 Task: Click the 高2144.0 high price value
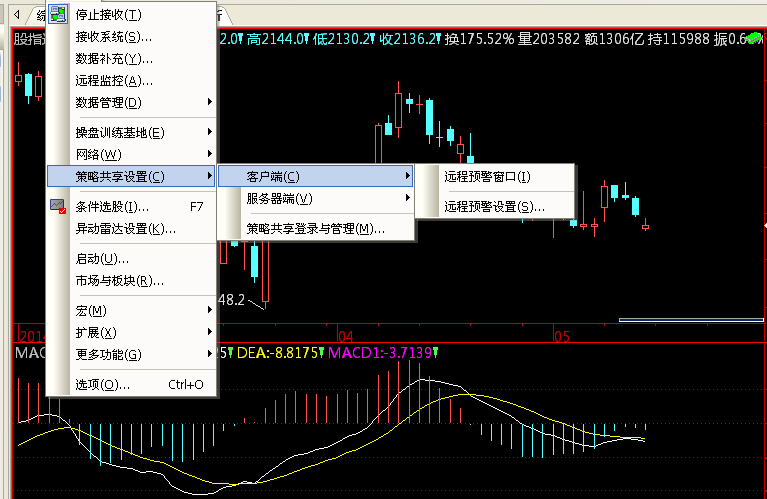(275, 39)
